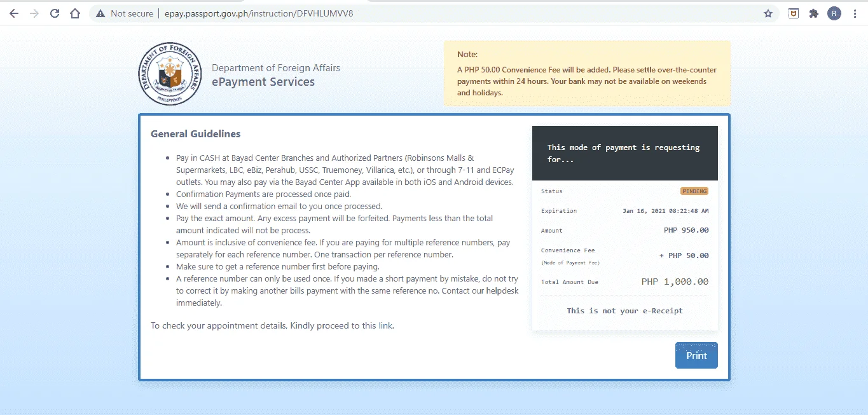Screen dimensions: 868x415
Task: Click the ePayment Services heading
Action: pyautogui.click(x=263, y=82)
